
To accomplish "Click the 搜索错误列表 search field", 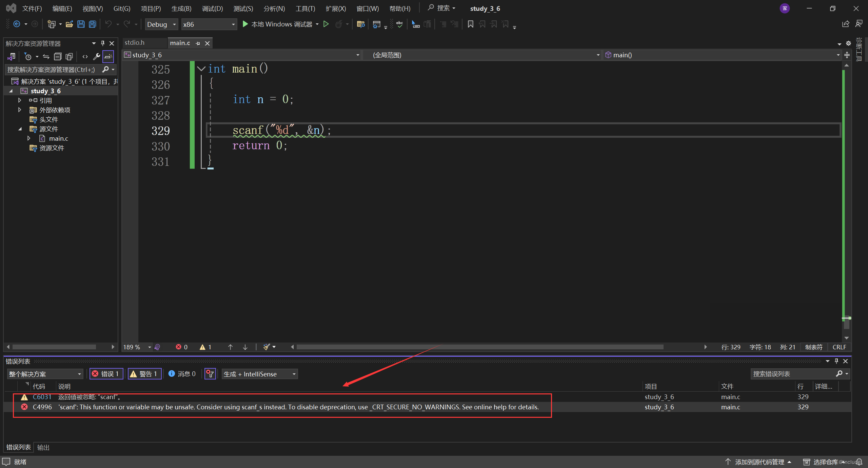I will point(793,374).
